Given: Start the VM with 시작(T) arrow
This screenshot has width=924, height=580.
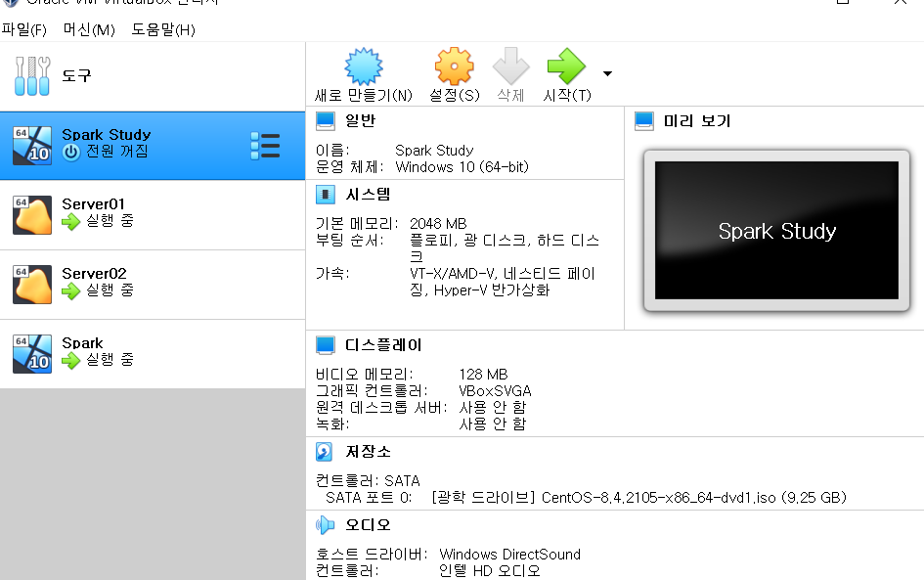Looking at the screenshot, I should [x=566, y=66].
